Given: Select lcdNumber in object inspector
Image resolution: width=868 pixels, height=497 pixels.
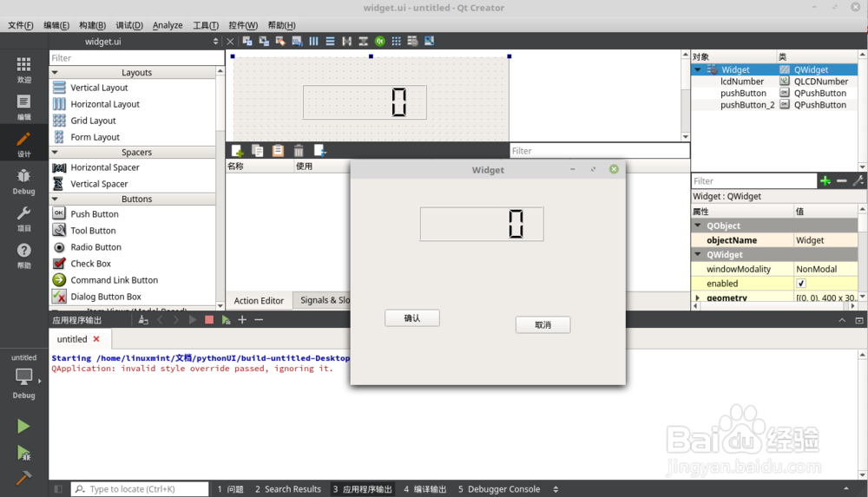Looking at the screenshot, I should (742, 82).
